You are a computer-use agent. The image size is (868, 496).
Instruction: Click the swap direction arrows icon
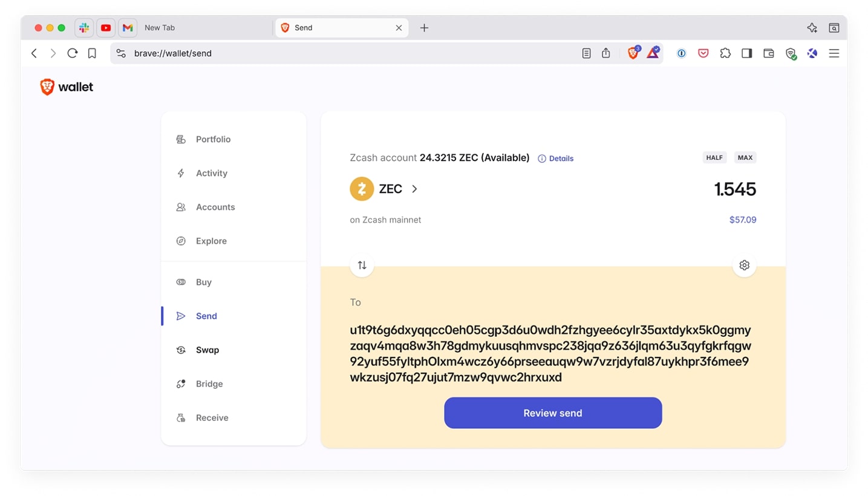pos(362,265)
